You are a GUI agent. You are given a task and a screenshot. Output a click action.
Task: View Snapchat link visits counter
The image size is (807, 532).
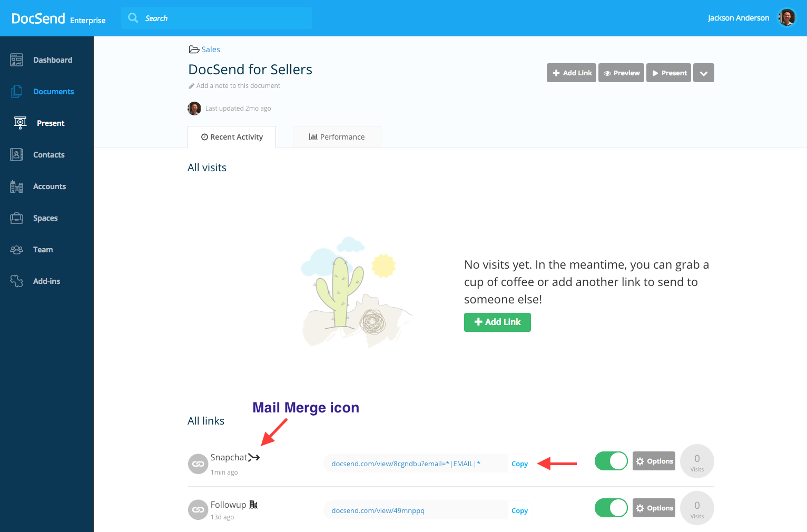(697, 461)
